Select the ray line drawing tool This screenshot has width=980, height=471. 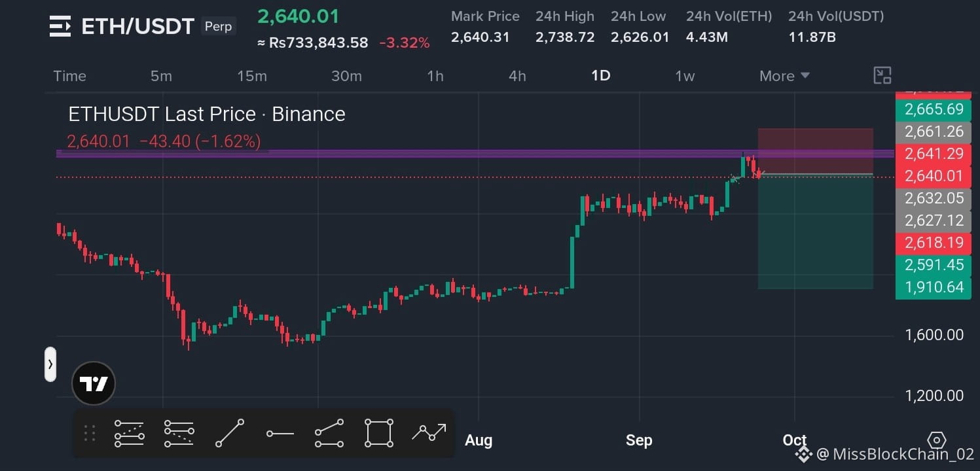point(329,433)
